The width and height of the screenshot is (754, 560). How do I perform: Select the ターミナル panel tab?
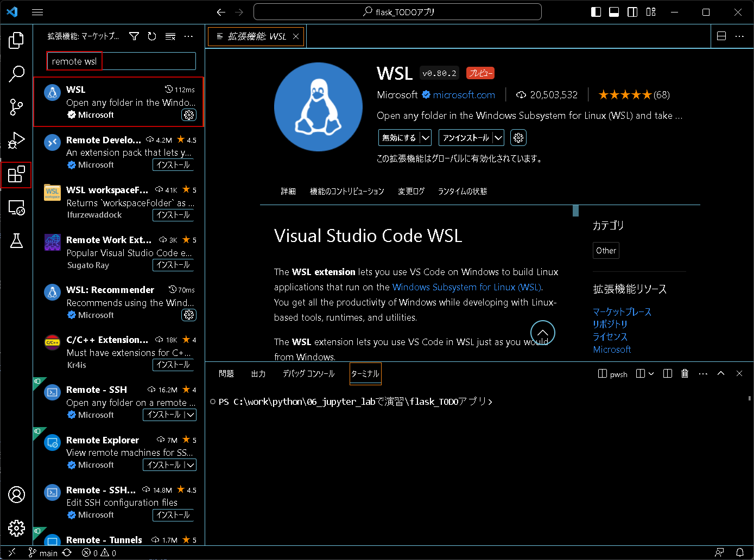coord(365,373)
